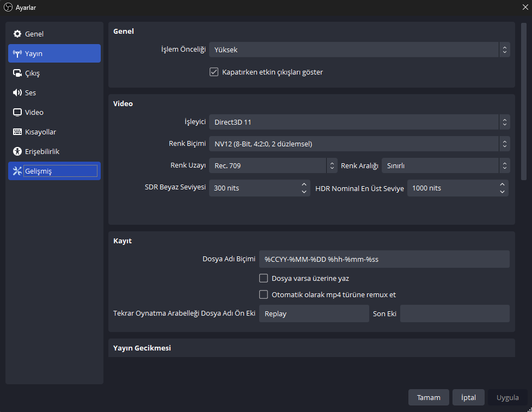This screenshot has height=412, width=532.
Task: Check Otomatik olarak mp4 türüne remux et
Action: pos(264,294)
